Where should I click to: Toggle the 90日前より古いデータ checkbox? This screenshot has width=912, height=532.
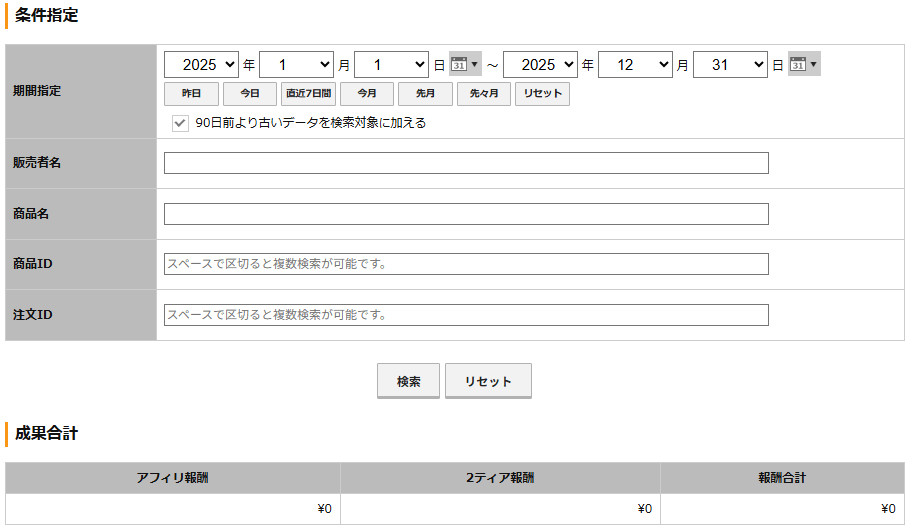180,123
